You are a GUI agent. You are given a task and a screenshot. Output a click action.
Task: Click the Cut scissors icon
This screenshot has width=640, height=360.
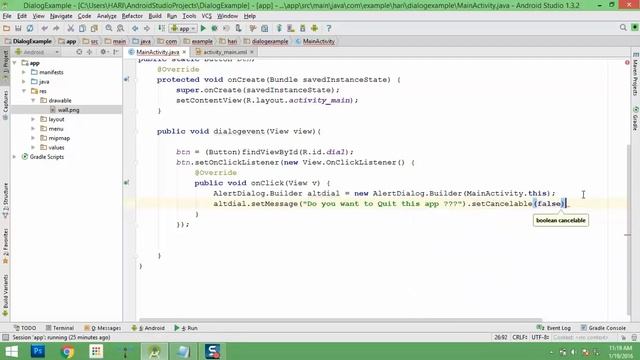[71, 28]
